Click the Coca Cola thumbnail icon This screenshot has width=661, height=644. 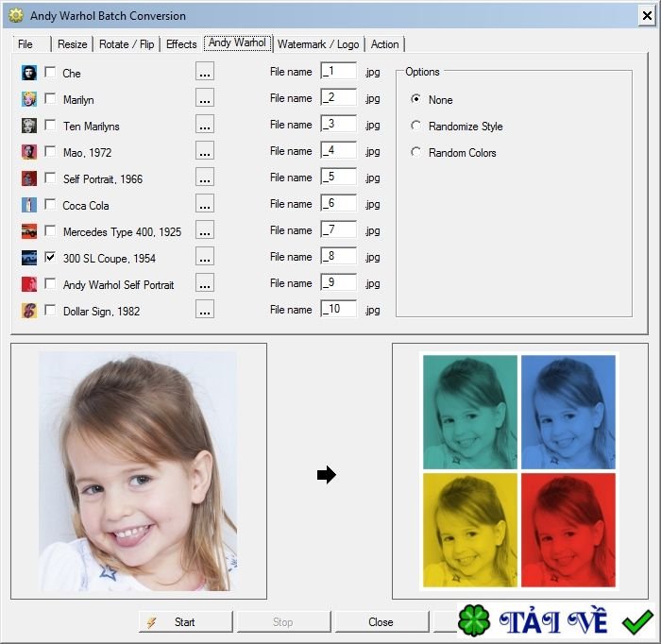29,205
